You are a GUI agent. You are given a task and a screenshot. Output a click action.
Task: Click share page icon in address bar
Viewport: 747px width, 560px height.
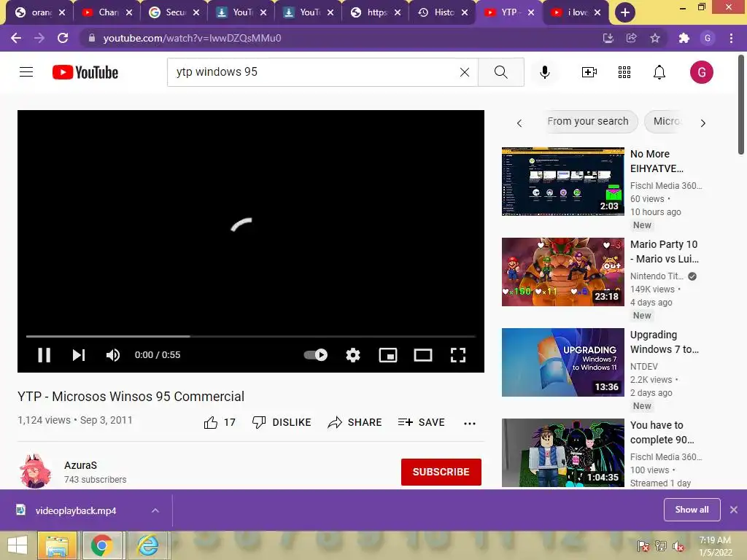pos(631,38)
